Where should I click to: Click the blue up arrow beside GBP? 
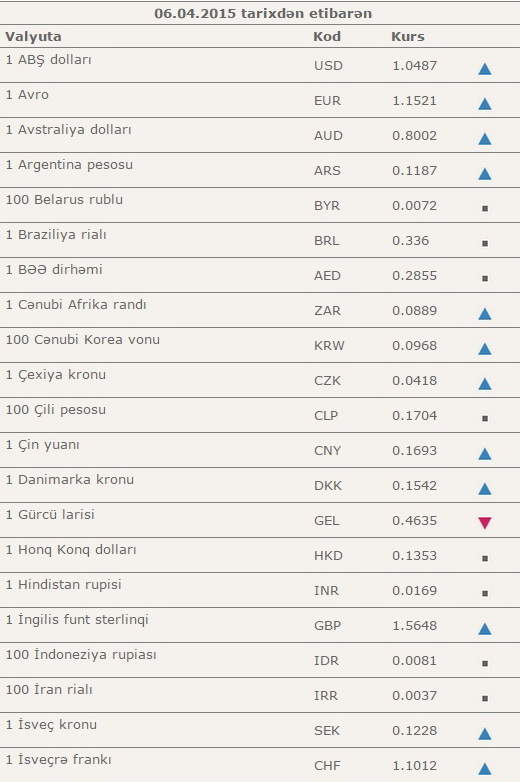tap(485, 628)
